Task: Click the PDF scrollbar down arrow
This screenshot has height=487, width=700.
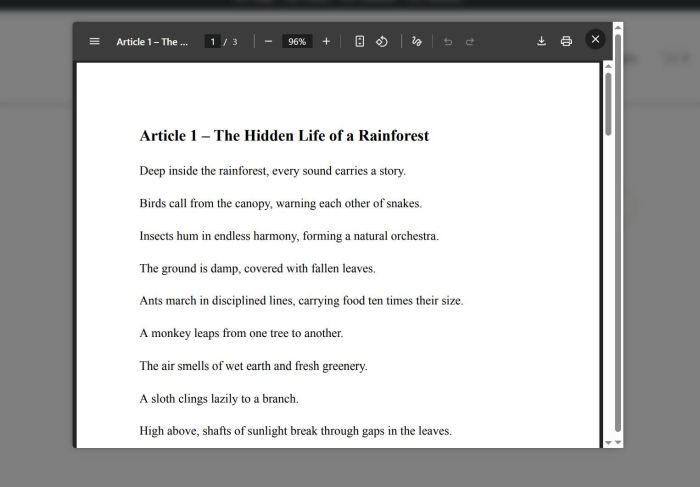Action: coord(607,441)
